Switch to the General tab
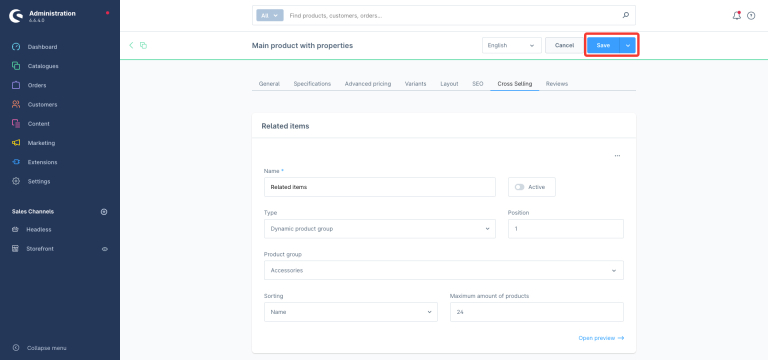The image size is (768, 360). click(x=269, y=84)
